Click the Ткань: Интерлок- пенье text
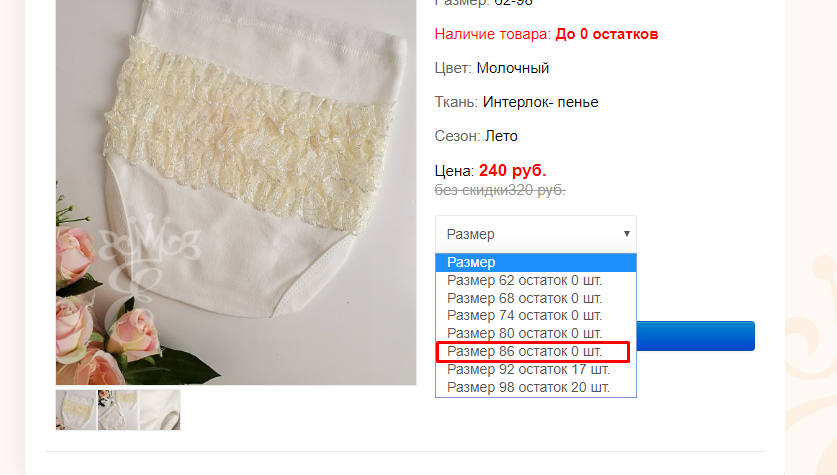837x475 pixels. 516,102
